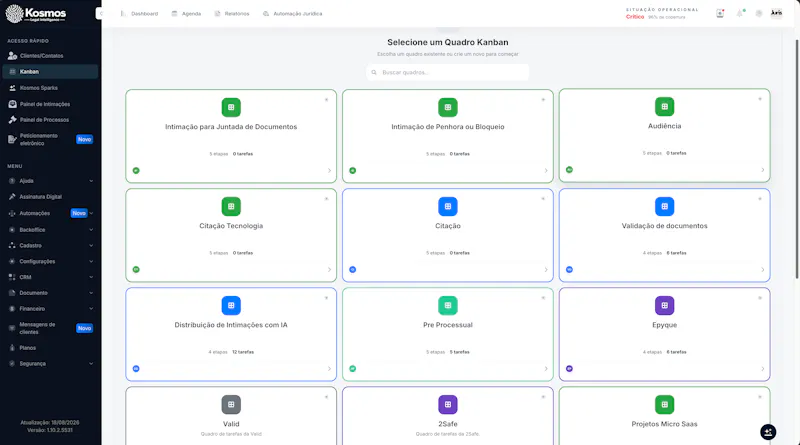The height and width of the screenshot is (445, 800).
Task: Open the Dashboard top menu
Action: click(x=139, y=14)
